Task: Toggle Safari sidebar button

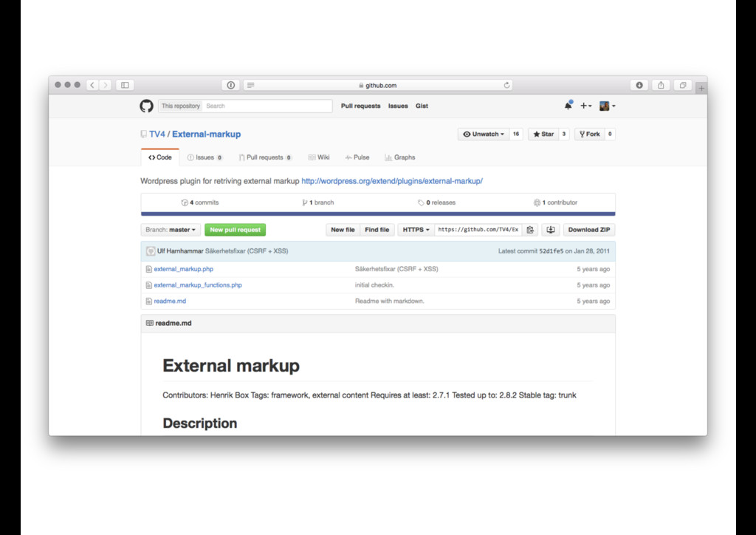Action: 125,85
